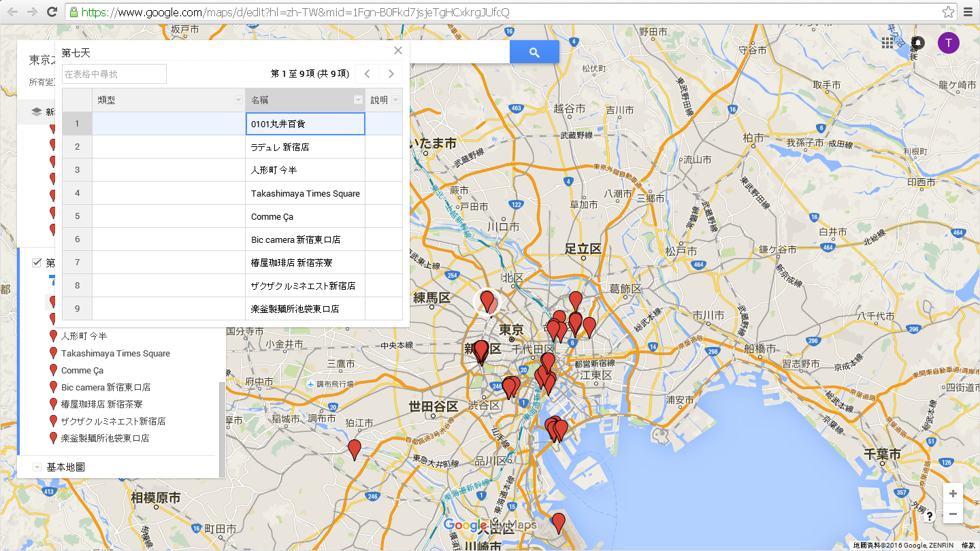Click pin icon beside 人形町 今半 in sidebar
Image resolution: width=980 pixels, height=551 pixels.
pyautogui.click(x=53, y=336)
